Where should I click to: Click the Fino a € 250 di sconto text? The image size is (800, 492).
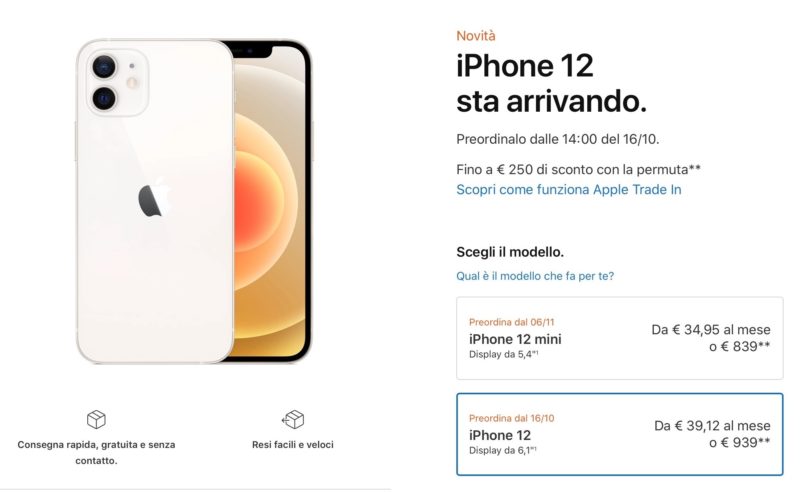(579, 169)
